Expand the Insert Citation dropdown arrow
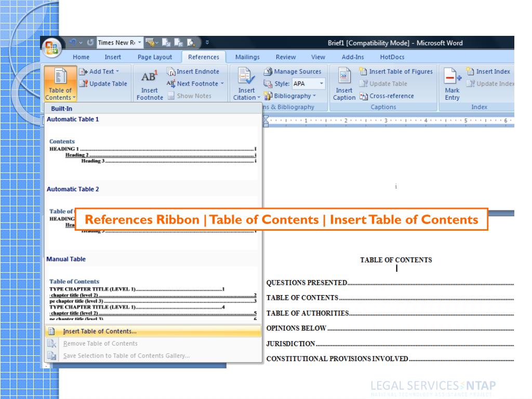The image size is (532, 399). pyautogui.click(x=259, y=98)
